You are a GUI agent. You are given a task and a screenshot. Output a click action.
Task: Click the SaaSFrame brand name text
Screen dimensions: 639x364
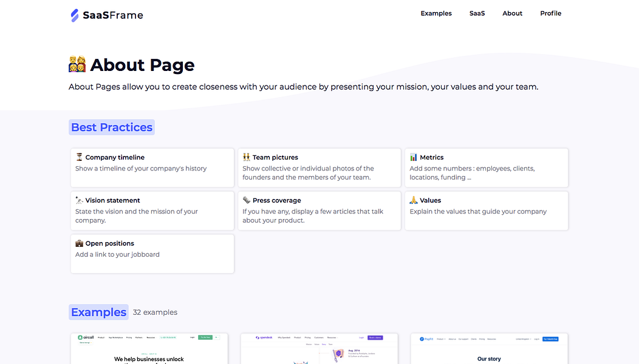pyautogui.click(x=113, y=16)
